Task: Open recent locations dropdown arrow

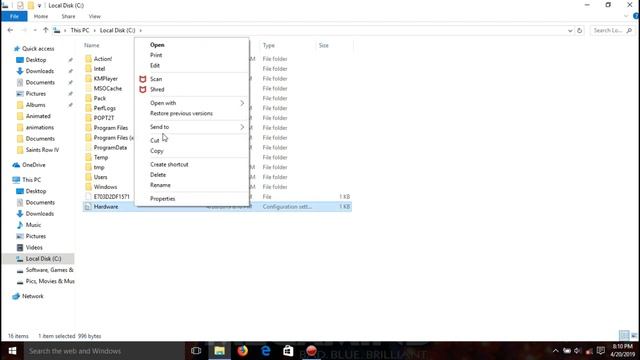Action: coord(35,31)
